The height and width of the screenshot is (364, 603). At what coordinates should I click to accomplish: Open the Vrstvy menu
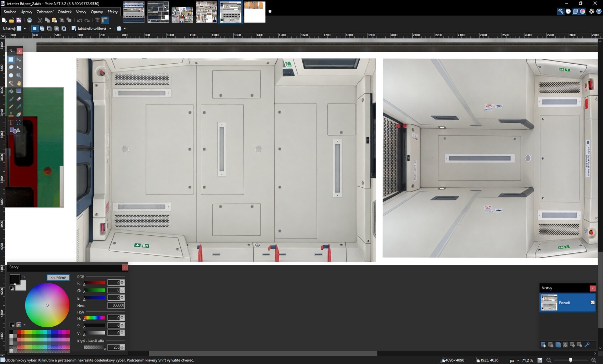click(81, 12)
